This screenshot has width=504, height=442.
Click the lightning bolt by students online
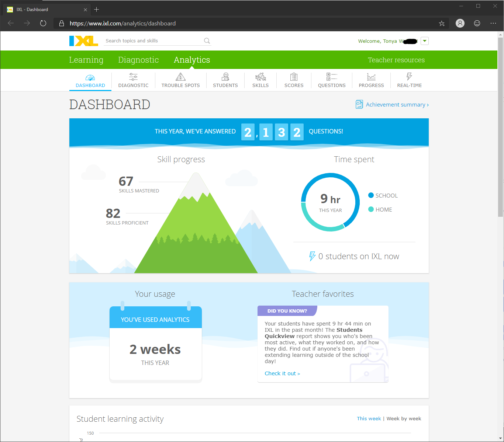click(313, 256)
